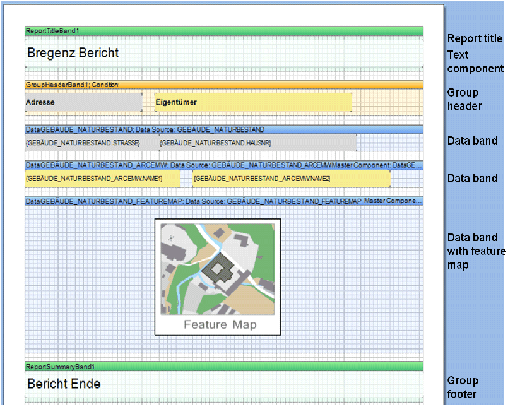The height and width of the screenshot is (407, 532).
Task: Click the Bregenz Bericht title text component
Action: [73, 54]
